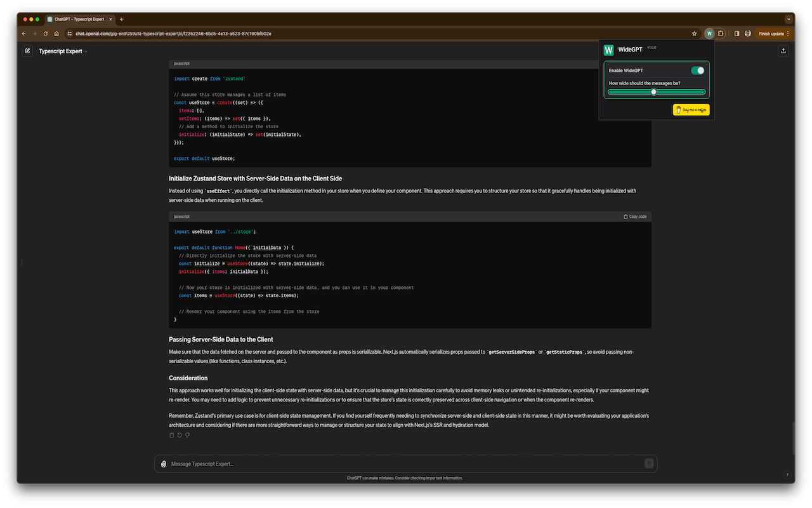Click the share chat upload icon
812x508 pixels.
783,51
